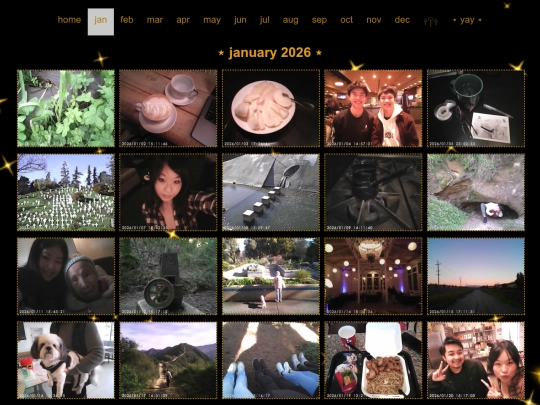Open the may month tab
Viewport: 540px width, 405px height.
point(212,20)
